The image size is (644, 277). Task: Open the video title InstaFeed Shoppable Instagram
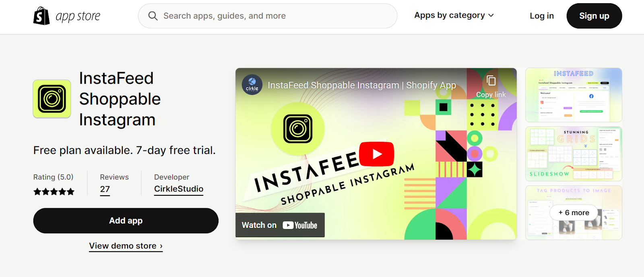(362, 85)
